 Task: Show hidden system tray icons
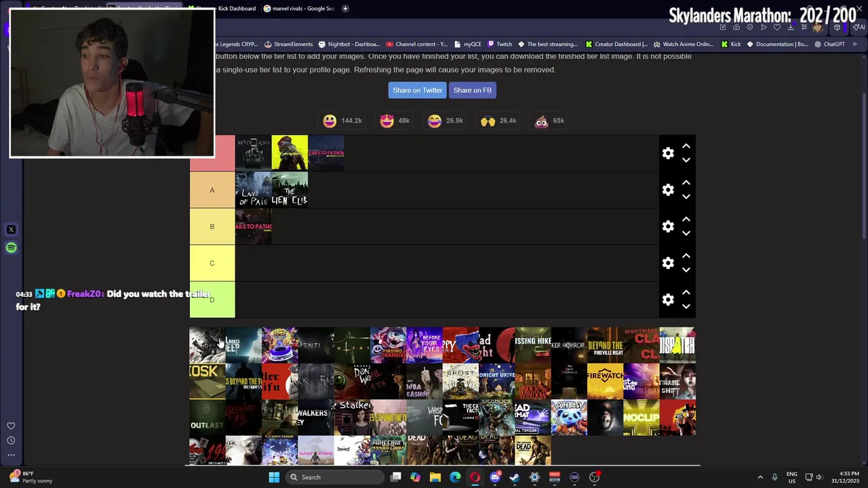pos(760,477)
